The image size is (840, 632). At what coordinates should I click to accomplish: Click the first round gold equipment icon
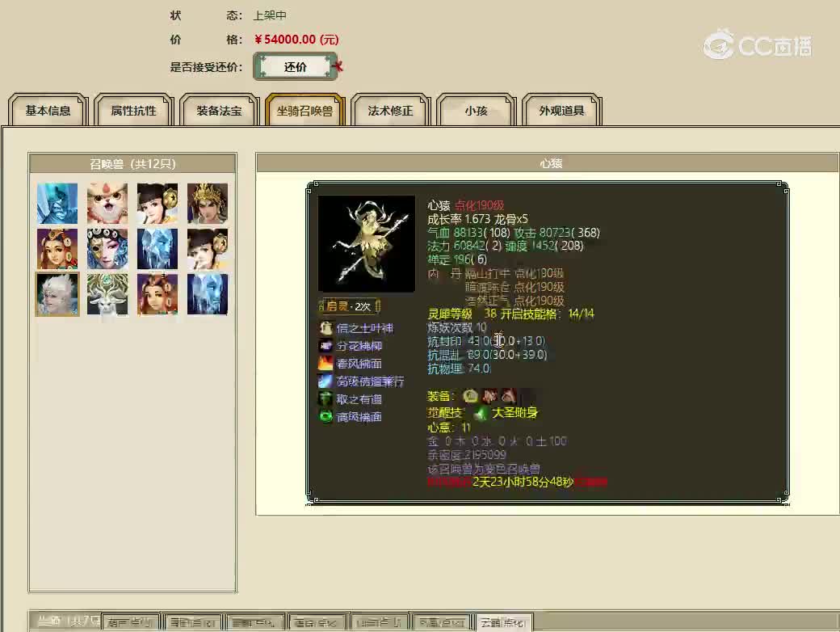(x=470, y=396)
